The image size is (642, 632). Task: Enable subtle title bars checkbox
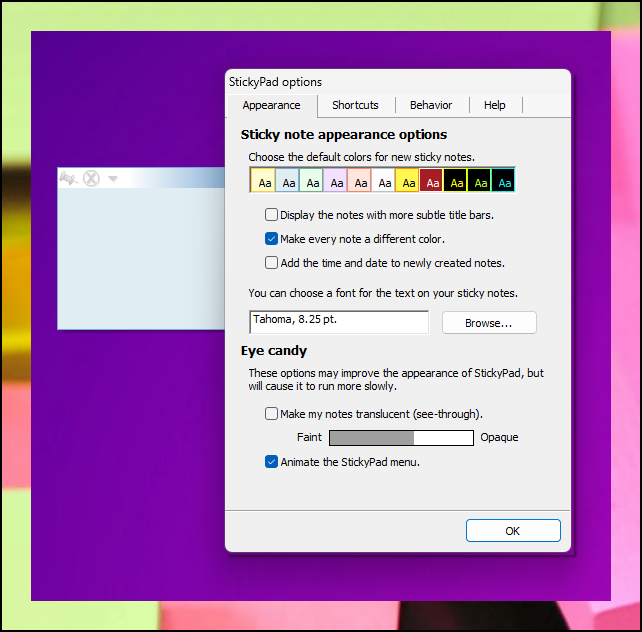click(271, 215)
